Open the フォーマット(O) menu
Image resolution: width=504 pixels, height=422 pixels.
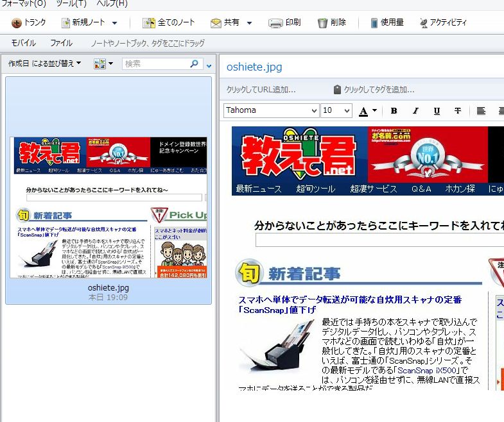click(24, 4)
